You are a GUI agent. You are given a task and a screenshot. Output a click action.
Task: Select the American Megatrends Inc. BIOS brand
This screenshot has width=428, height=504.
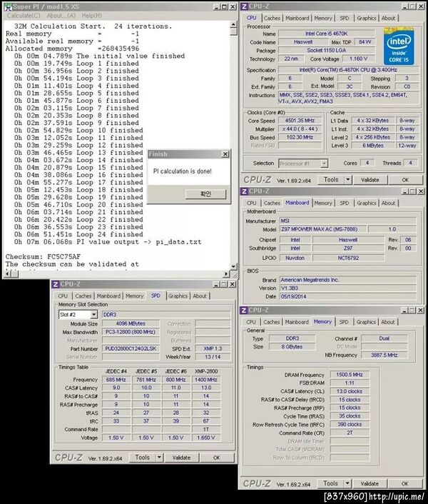pos(348,280)
